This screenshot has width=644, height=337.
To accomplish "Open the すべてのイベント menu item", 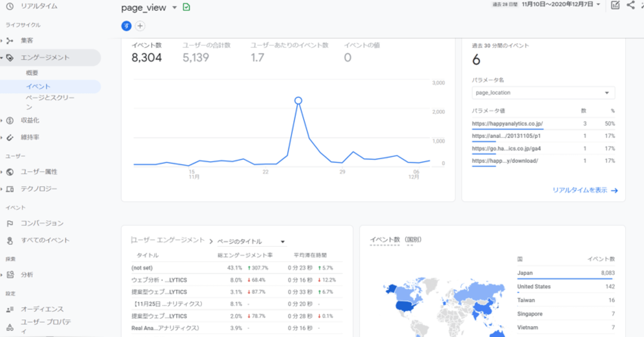I will click(45, 240).
